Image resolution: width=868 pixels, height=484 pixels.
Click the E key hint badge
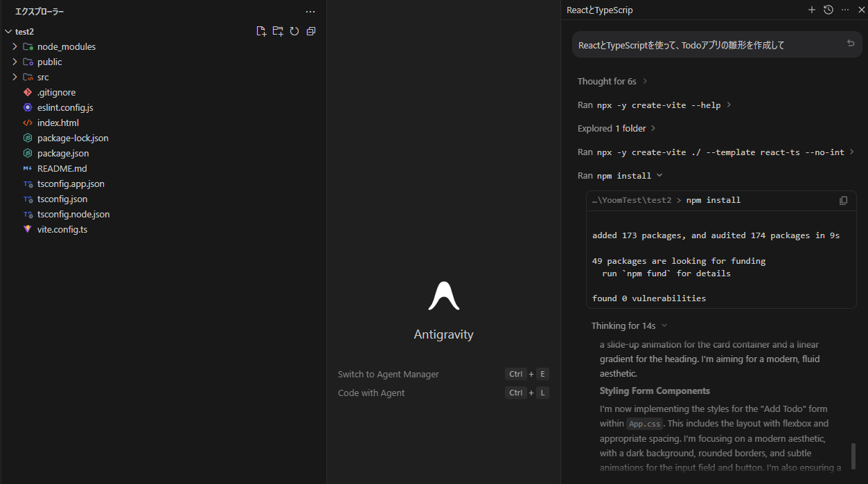[x=542, y=374]
